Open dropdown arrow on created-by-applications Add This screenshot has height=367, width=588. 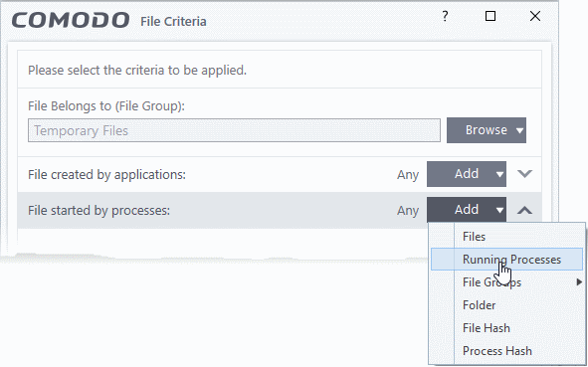click(x=499, y=174)
